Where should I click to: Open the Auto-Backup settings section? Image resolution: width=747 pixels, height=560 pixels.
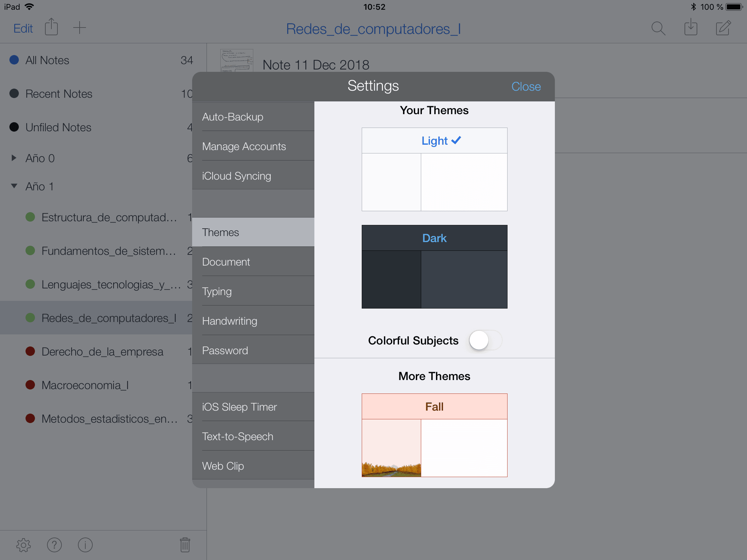[x=233, y=117]
